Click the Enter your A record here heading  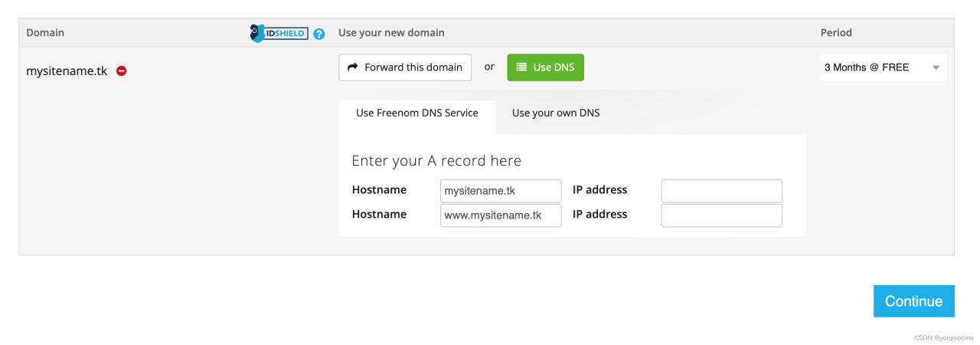point(436,161)
